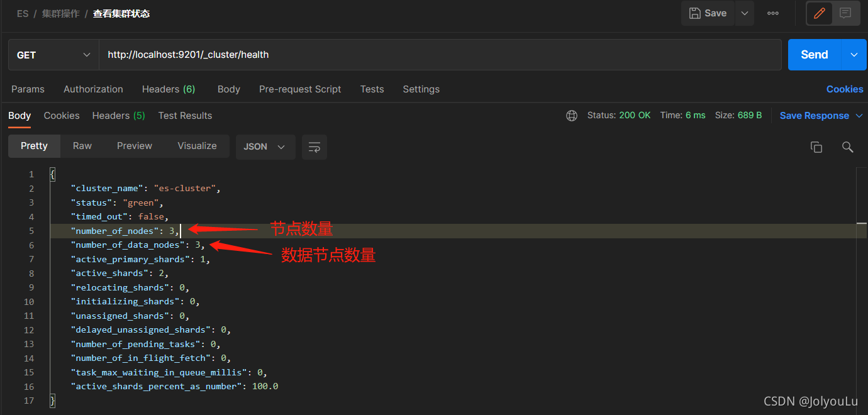Click the "timed_out": false line
The width and height of the screenshot is (868, 415).
pos(120,216)
